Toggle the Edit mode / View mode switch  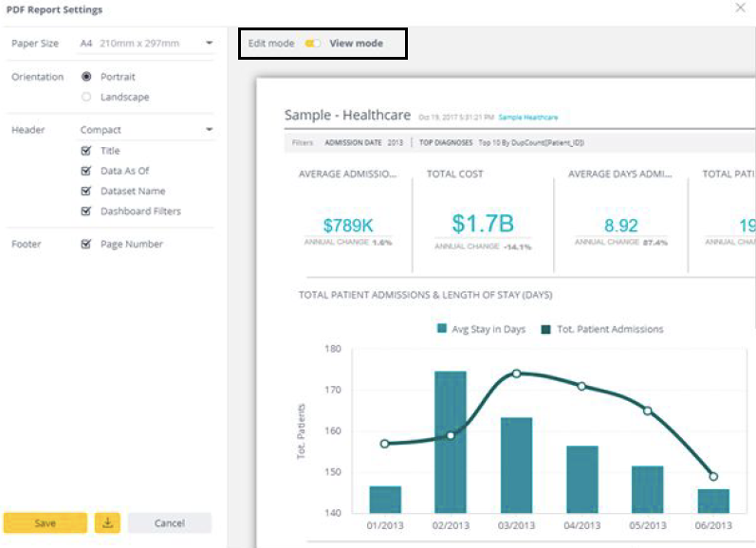tap(312, 44)
